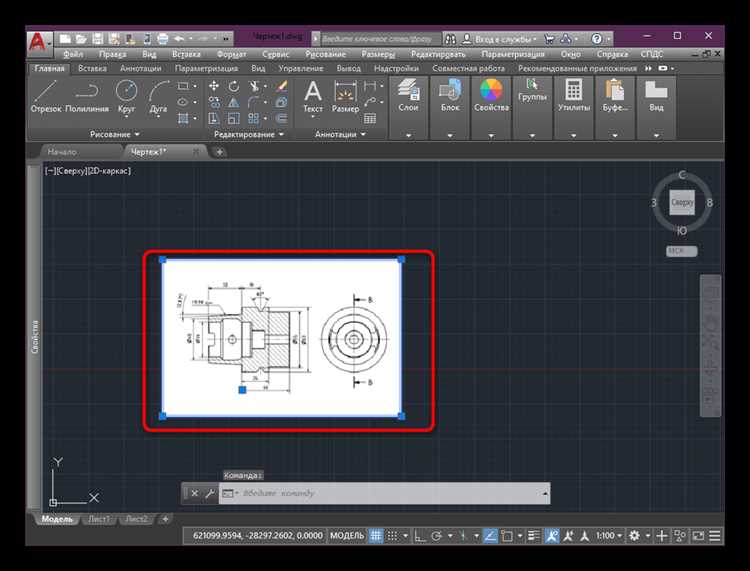Select the Круг circle tool

(126, 97)
